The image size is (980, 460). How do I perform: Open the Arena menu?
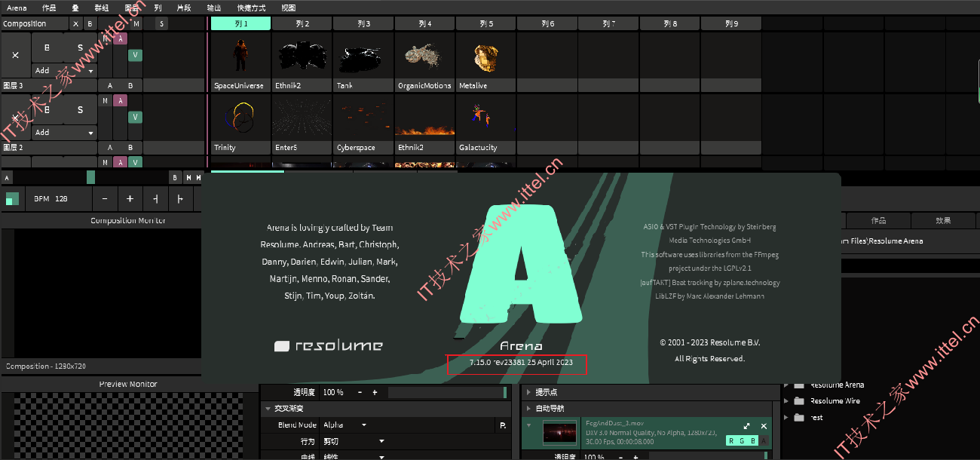(x=17, y=8)
